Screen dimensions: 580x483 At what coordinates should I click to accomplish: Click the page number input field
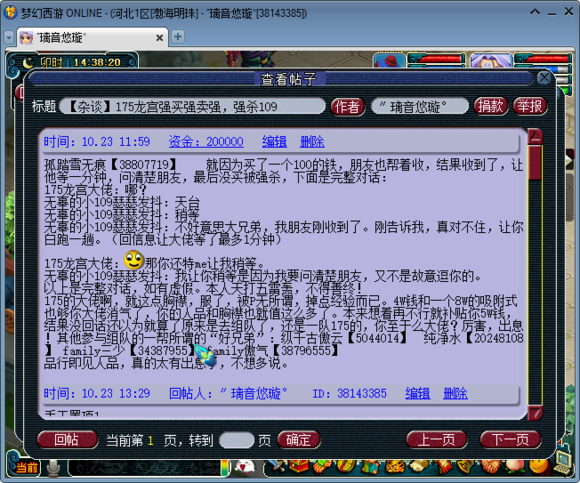point(237,440)
